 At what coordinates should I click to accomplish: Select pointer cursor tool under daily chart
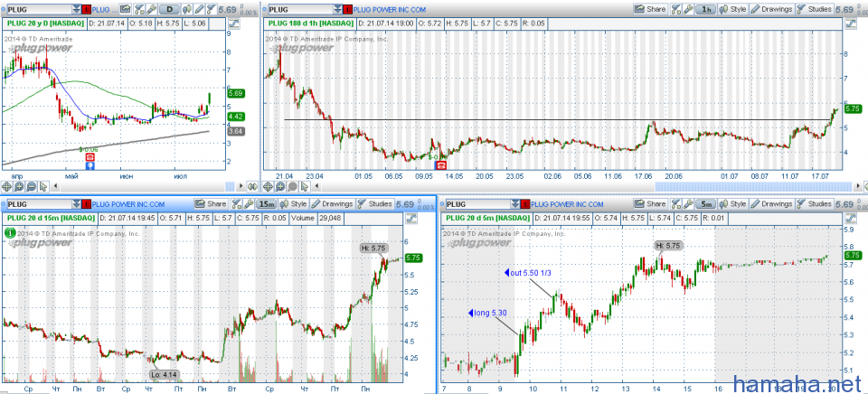point(43,186)
